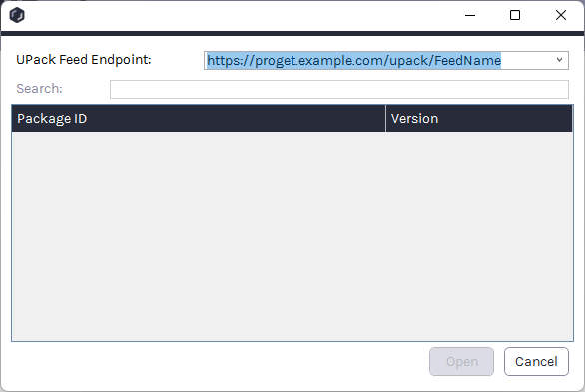Screen dimensions: 585x392
Task: Click the Open button
Action: coord(461,361)
